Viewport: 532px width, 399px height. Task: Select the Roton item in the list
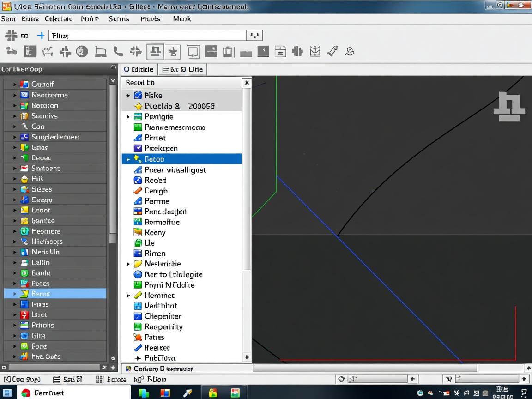pos(154,159)
